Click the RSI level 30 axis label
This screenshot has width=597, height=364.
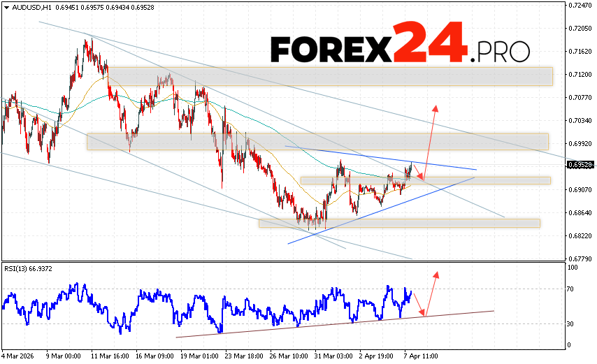coord(571,323)
